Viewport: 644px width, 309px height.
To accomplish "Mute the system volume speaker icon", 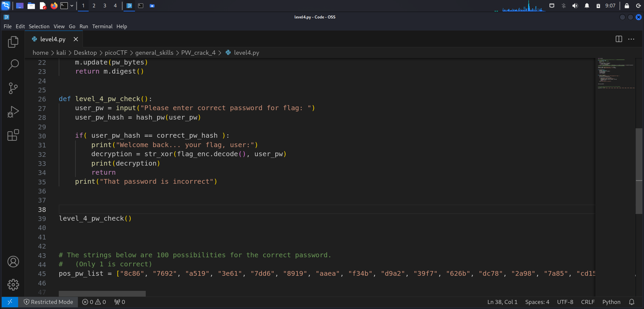I will [575, 6].
